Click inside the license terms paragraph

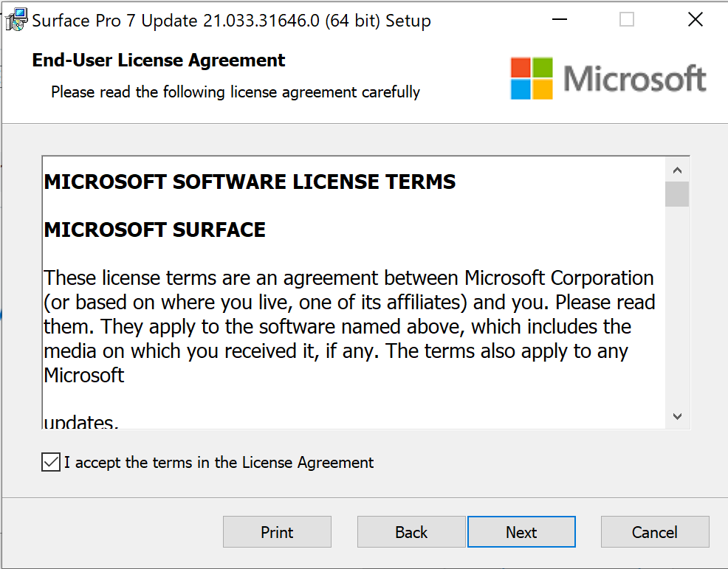pos(347,326)
